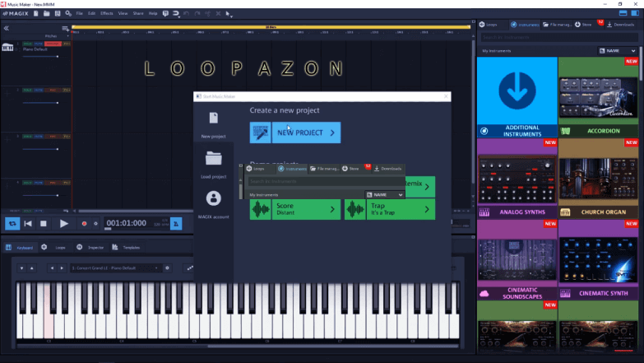The height and width of the screenshot is (363, 644).
Task: Open the Templates tab in bottom panel
Action: click(x=127, y=248)
